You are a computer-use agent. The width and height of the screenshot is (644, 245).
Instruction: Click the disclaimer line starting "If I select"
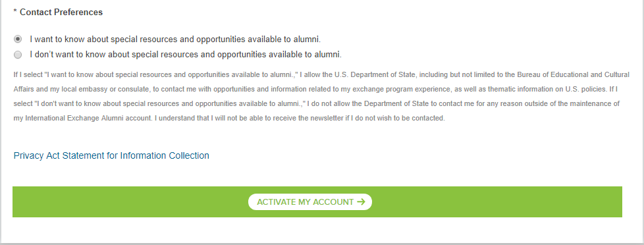click(321, 74)
